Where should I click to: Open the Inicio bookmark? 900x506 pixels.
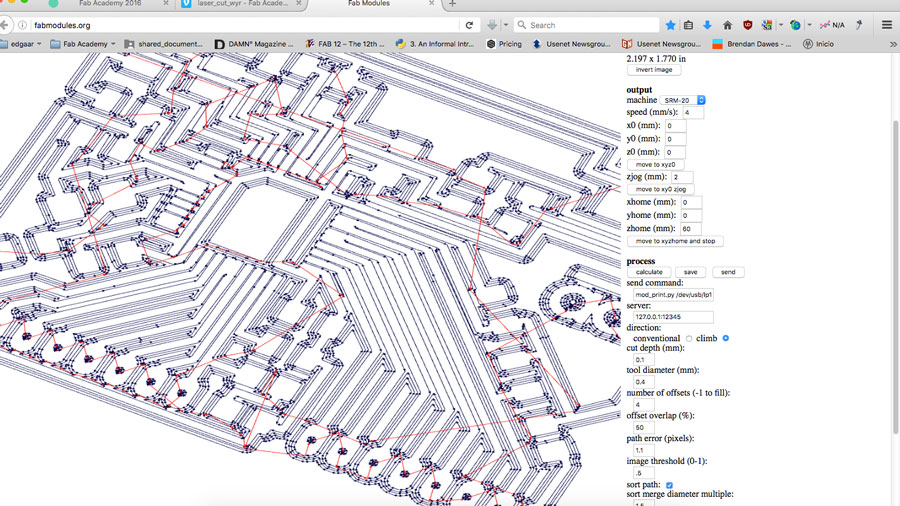(x=818, y=44)
